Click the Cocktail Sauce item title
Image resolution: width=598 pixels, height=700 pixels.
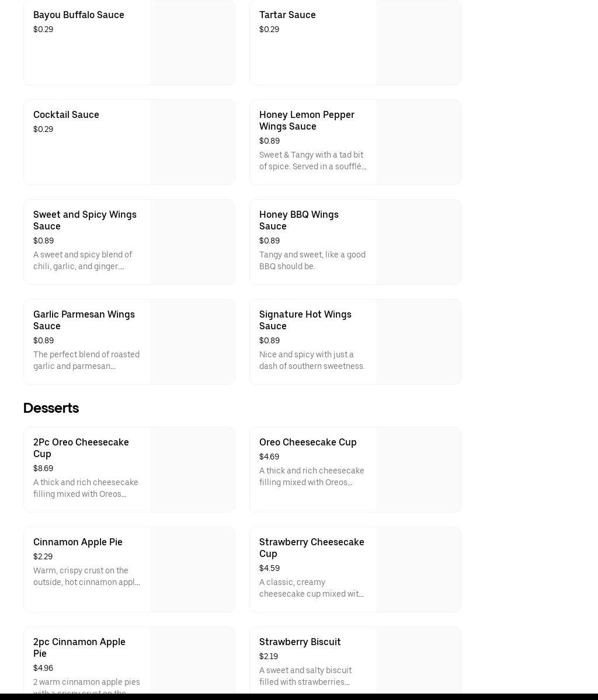66,115
